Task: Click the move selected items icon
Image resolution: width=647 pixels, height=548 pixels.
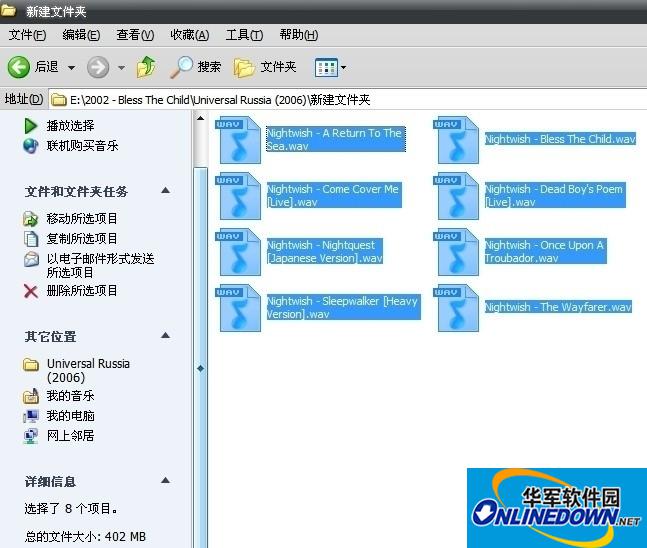Action: tap(31, 219)
